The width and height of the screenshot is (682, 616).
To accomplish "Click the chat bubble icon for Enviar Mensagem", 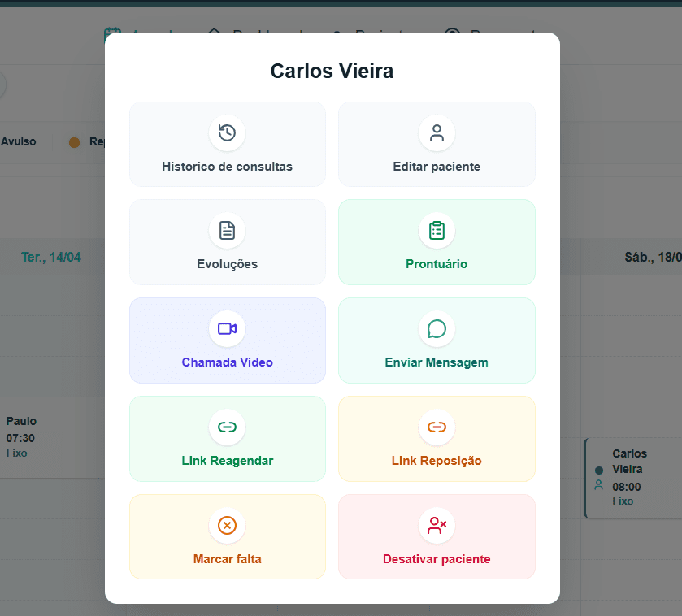I will [437, 329].
